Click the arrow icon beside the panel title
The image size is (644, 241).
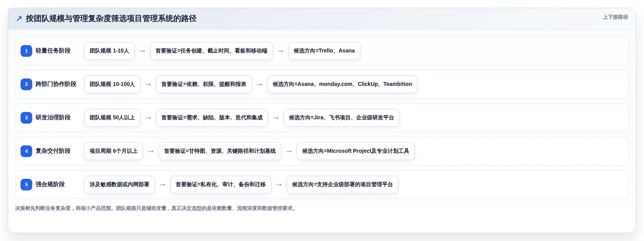[19, 19]
